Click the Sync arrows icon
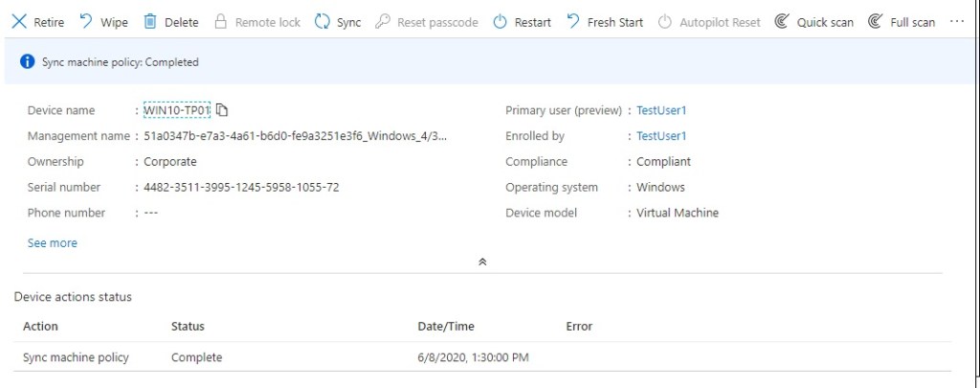980x388 pixels. pos(323,22)
